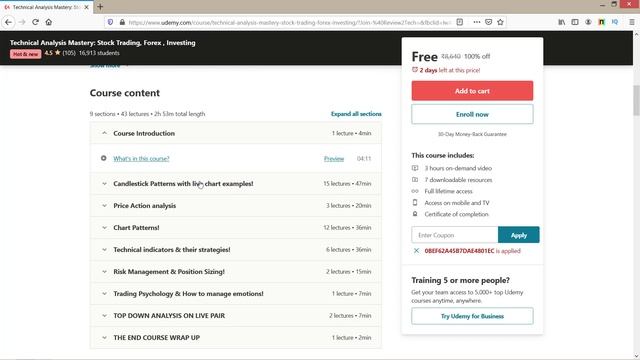Click the 16,913 students text
The height and width of the screenshot is (360, 640).
click(x=99, y=53)
